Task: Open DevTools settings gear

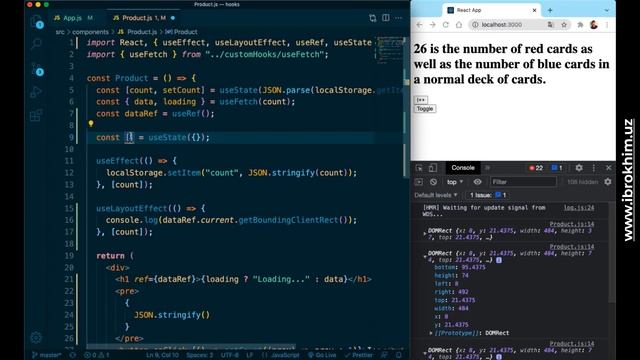Action: pos(579,168)
